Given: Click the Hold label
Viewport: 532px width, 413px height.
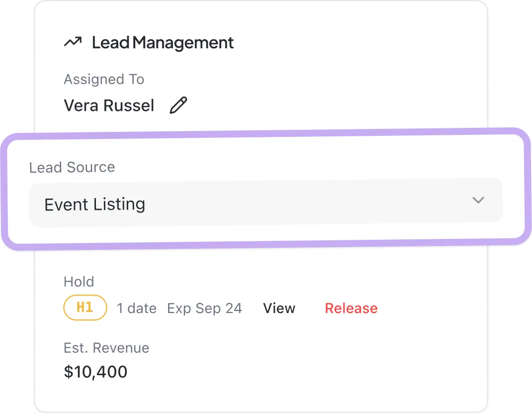Looking at the screenshot, I should tap(79, 282).
